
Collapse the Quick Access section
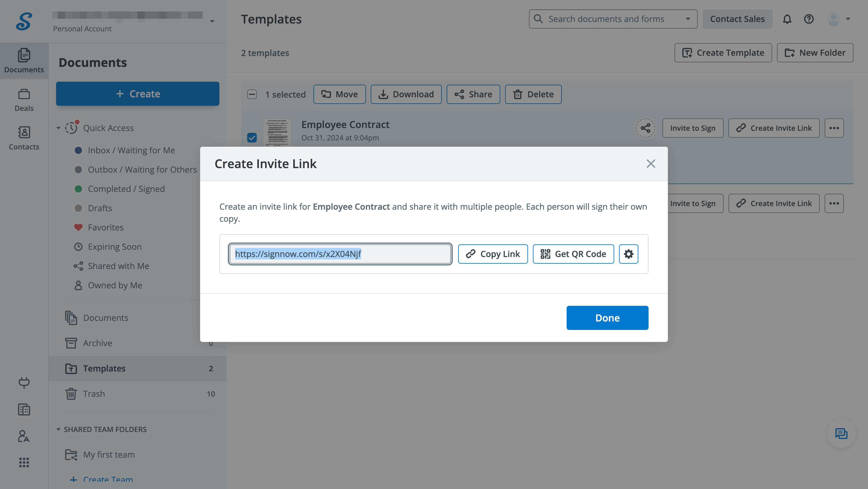[58, 128]
